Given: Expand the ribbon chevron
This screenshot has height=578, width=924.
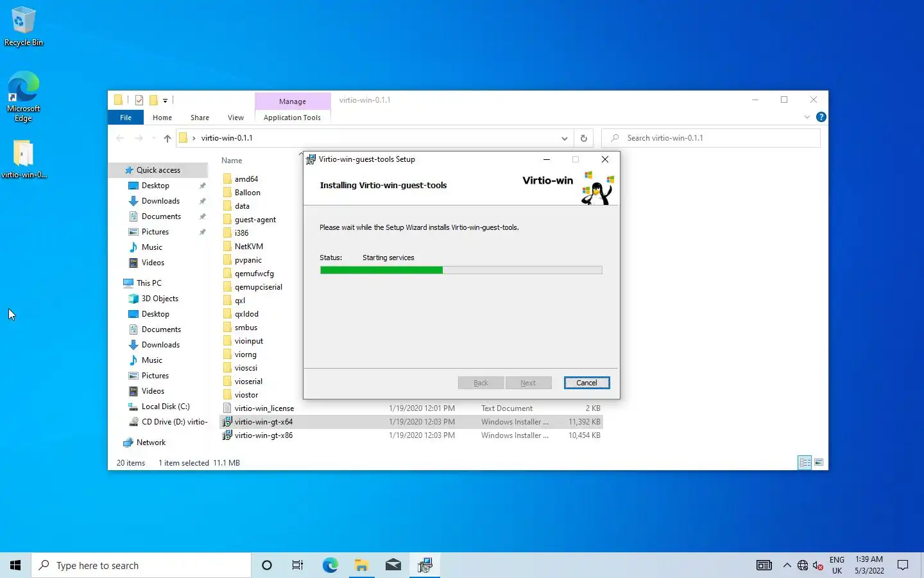Looking at the screenshot, I should pyautogui.click(x=807, y=117).
